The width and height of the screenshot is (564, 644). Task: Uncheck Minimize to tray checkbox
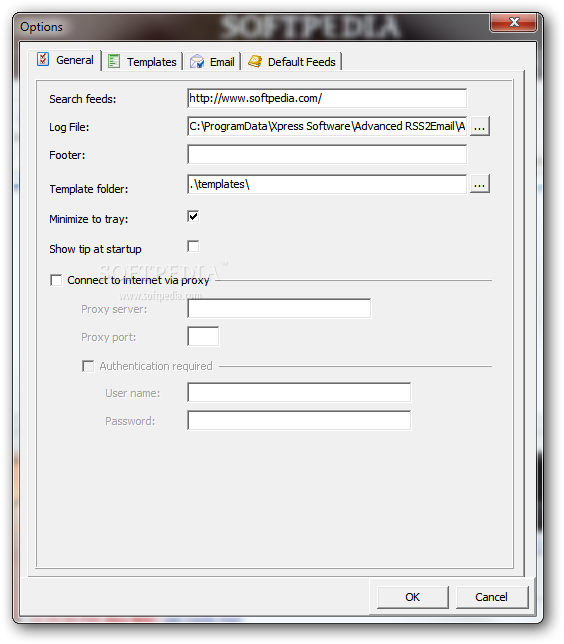(x=193, y=216)
